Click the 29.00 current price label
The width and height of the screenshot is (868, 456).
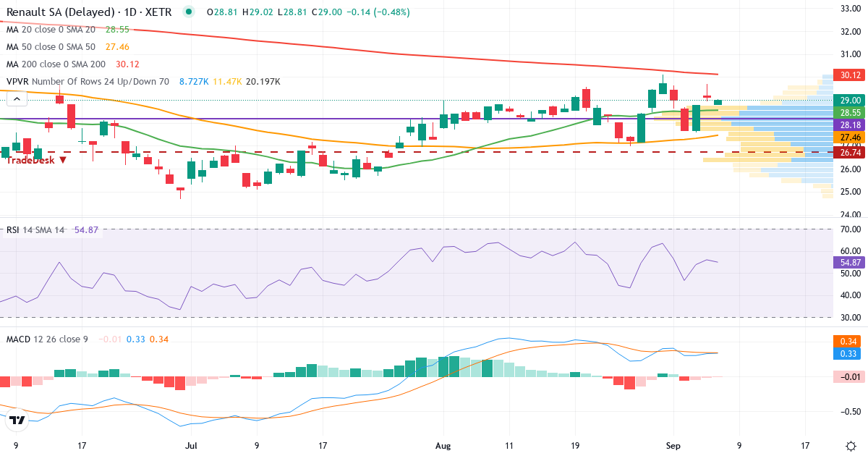849,101
